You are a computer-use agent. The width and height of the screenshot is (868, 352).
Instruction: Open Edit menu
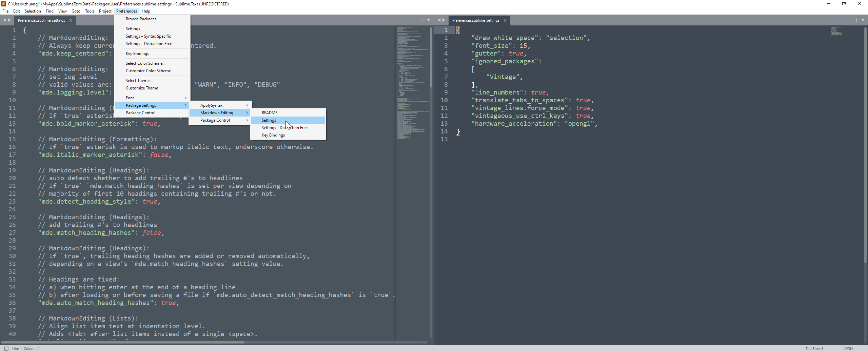[x=17, y=11]
